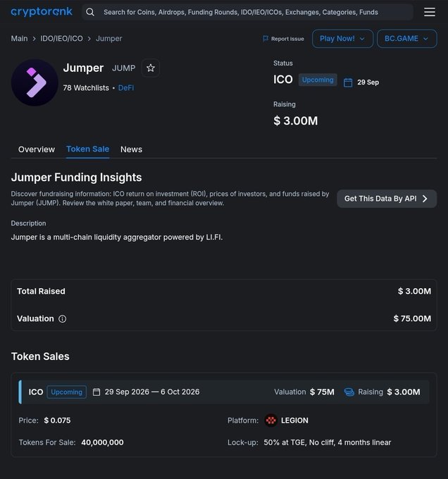Open IDO/IEO/ICO breadcrumb
The width and height of the screenshot is (448, 479).
click(62, 39)
